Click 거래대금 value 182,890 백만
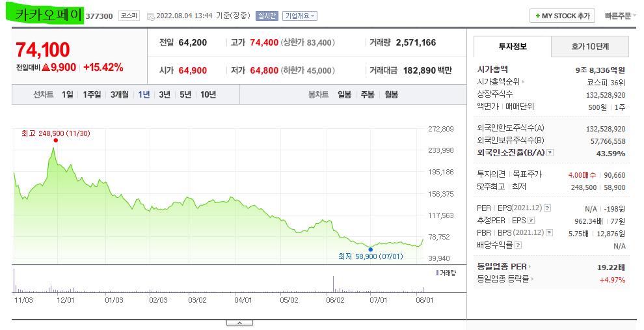644x330 pixels. (427, 71)
